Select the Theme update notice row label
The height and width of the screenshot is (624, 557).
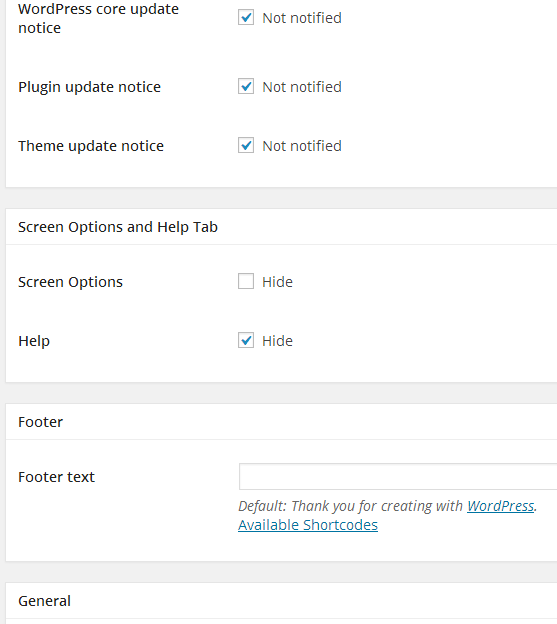[91, 146]
